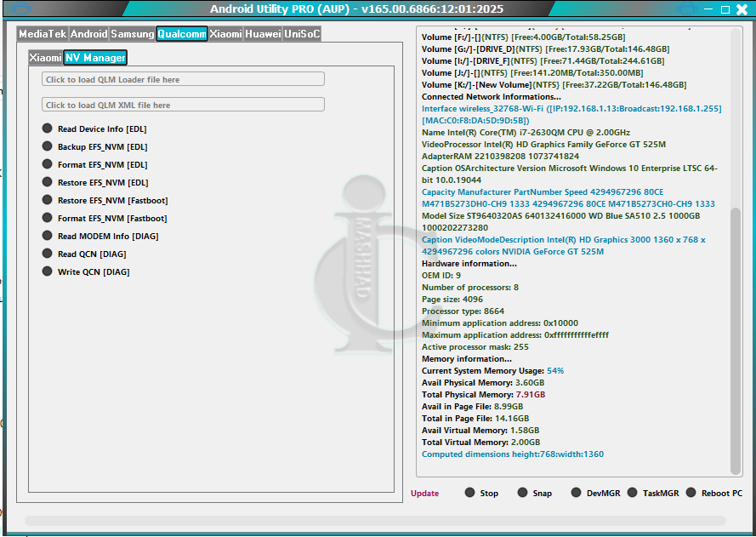Screen dimensions: 756x537
Task: Open the Samsung tab
Action: coord(133,34)
